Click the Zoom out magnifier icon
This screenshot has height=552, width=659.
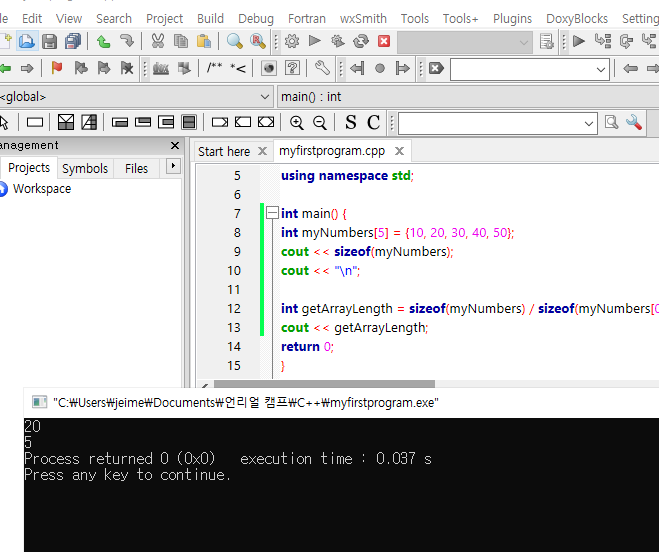320,122
